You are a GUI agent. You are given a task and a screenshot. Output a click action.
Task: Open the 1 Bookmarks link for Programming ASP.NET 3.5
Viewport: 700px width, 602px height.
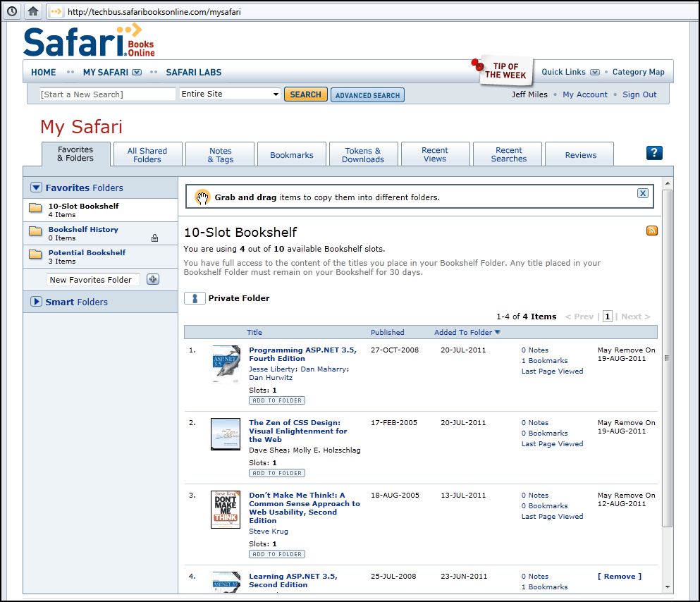coord(545,361)
